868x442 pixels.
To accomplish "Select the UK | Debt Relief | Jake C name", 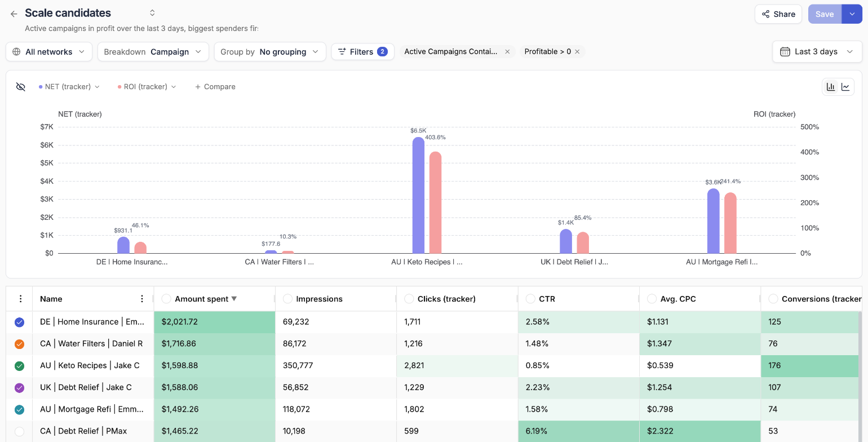I will (x=86, y=387).
